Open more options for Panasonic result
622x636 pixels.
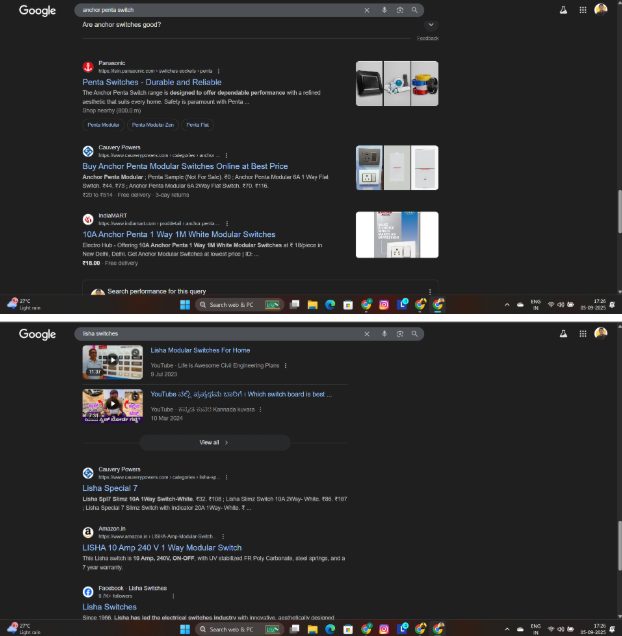[219, 71]
